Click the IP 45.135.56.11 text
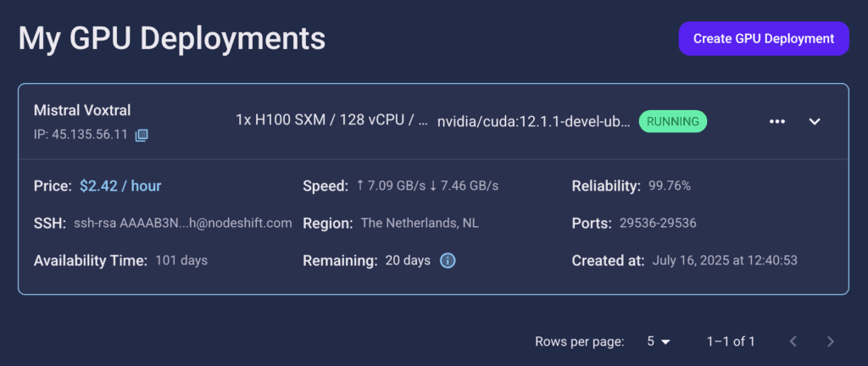 81,135
